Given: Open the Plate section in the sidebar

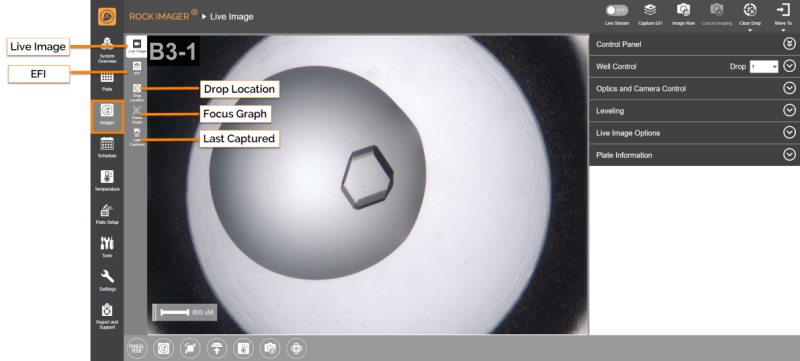Looking at the screenshot, I should coord(107,81).
